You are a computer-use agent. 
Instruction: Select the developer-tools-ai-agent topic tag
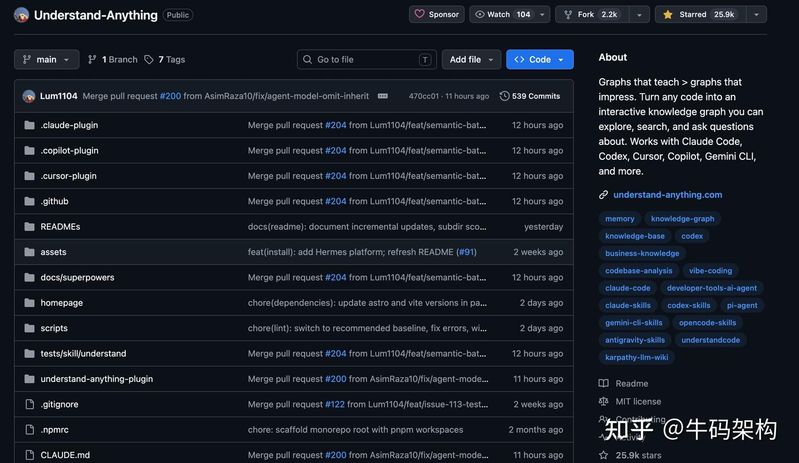[x=711, y=288]
